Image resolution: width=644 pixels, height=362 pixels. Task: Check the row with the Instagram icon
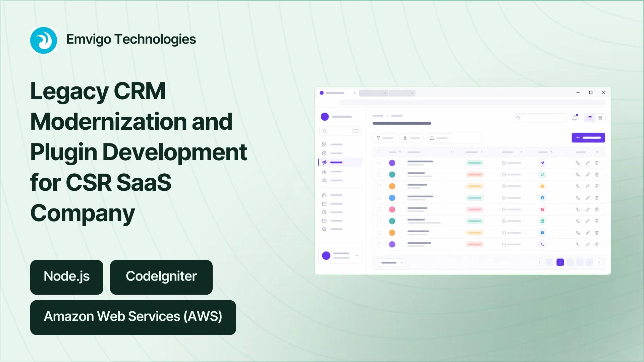[379, 209]
